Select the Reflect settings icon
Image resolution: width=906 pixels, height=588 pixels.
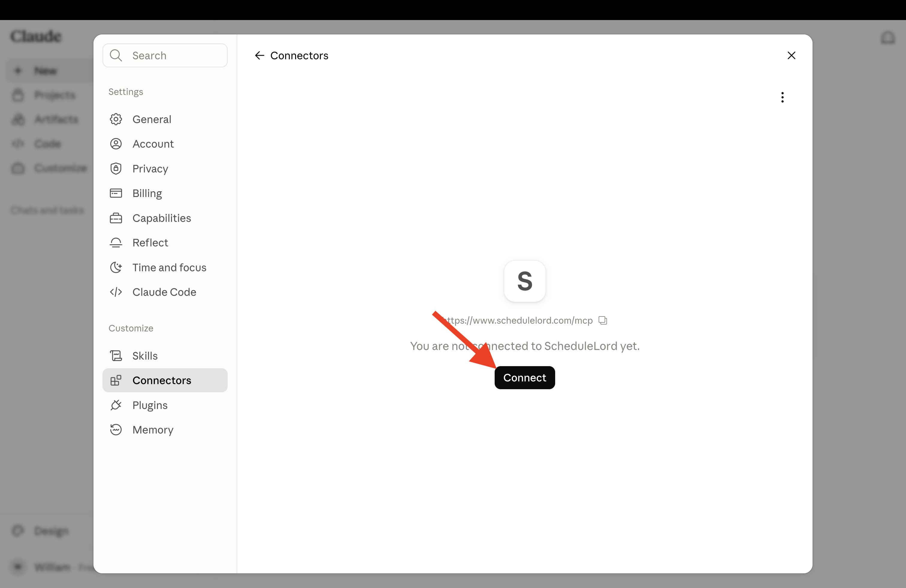click(116, 243)
